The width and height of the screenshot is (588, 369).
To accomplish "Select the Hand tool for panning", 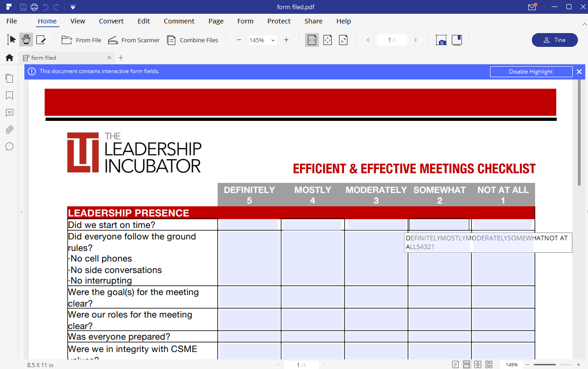I will coord(26,40).
